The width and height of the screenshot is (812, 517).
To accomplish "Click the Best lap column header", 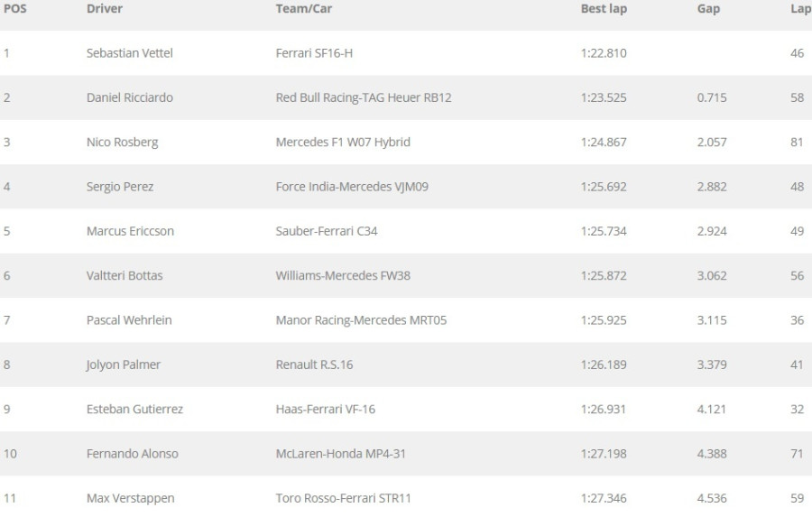I will 604,9.
